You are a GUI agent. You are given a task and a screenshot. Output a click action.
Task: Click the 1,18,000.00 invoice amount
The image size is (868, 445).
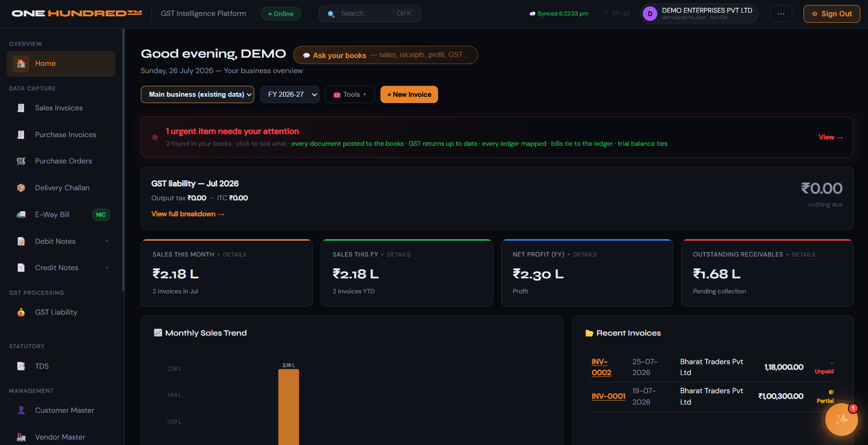click(784, 367)
